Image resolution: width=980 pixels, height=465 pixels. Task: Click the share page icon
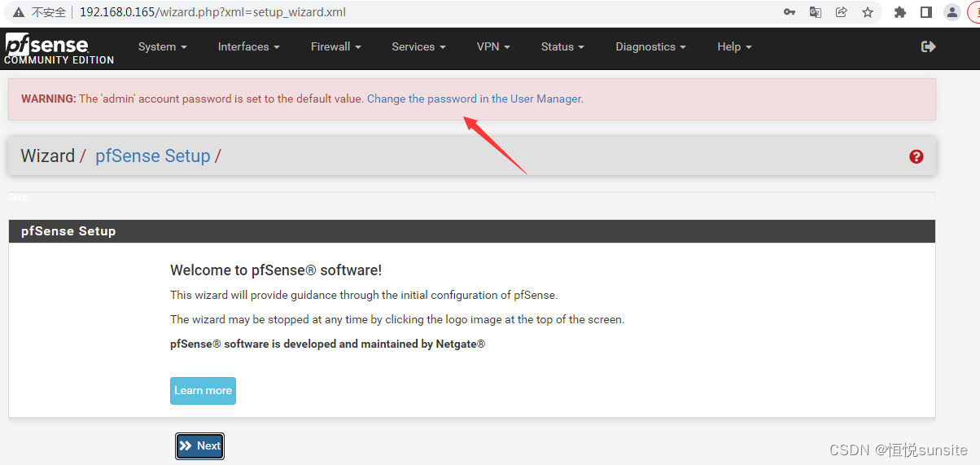click(842, 12)
